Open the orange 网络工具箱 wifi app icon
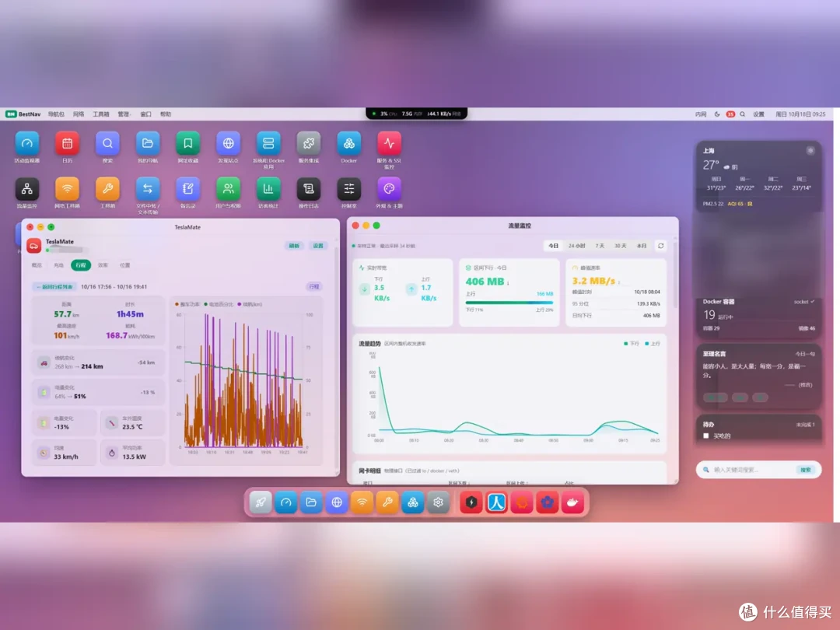This screenshot has height=630, width=840. click(x=67, y=189)
